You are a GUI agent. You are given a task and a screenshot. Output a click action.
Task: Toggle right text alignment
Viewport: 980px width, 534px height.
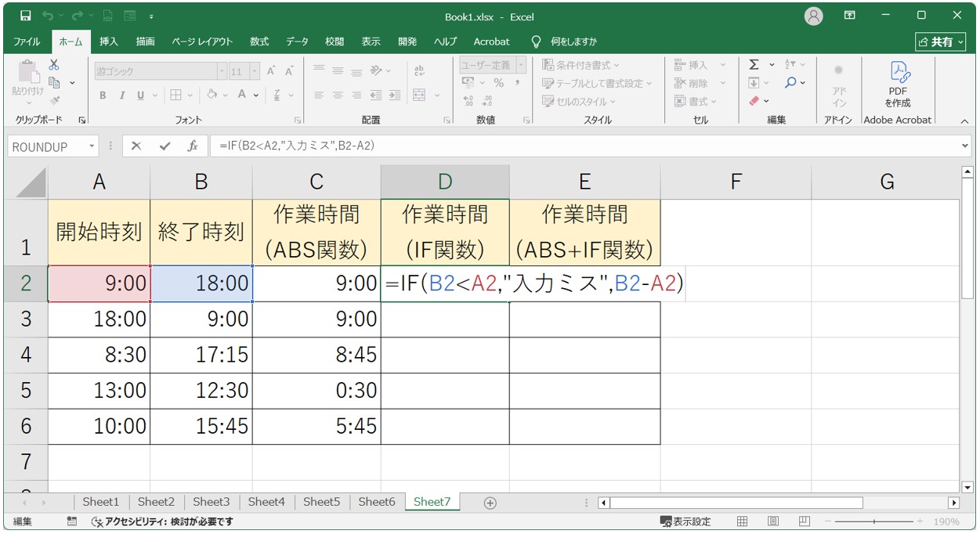point(356,96)
